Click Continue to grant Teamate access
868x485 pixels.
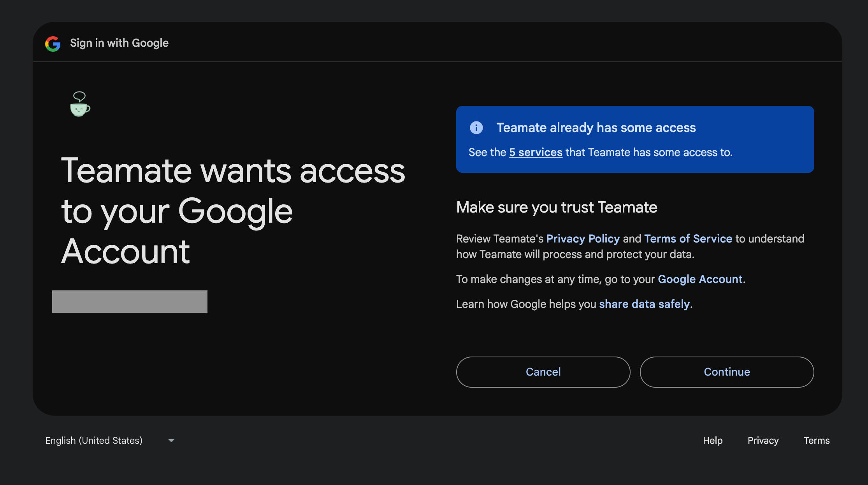(x=726, y=372)
